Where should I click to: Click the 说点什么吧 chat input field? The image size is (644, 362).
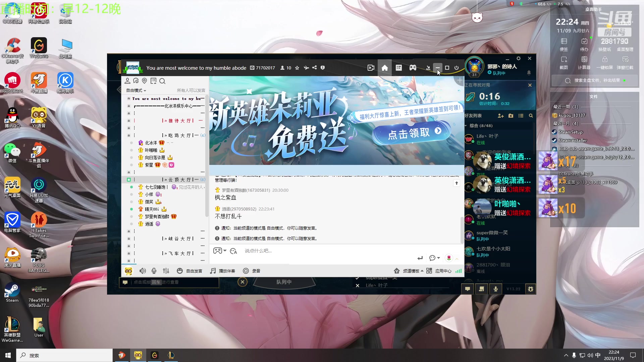(302, 251)
